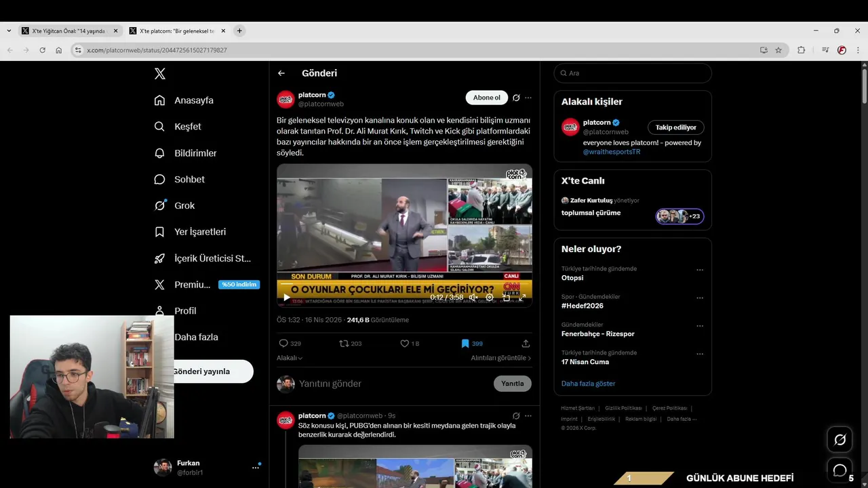Play the post video
Viewport: 868px width, 488px height.
point(287,297)
